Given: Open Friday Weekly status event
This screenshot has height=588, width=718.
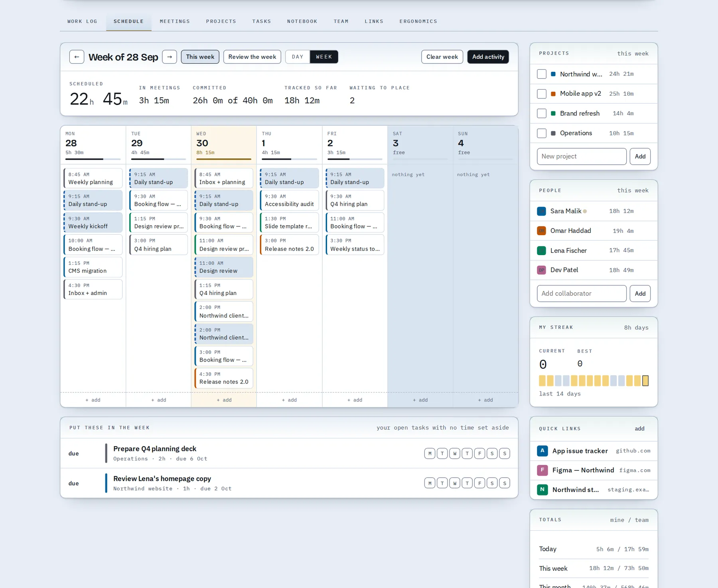Looking at the screenshot, I should [x=355, y=245].
